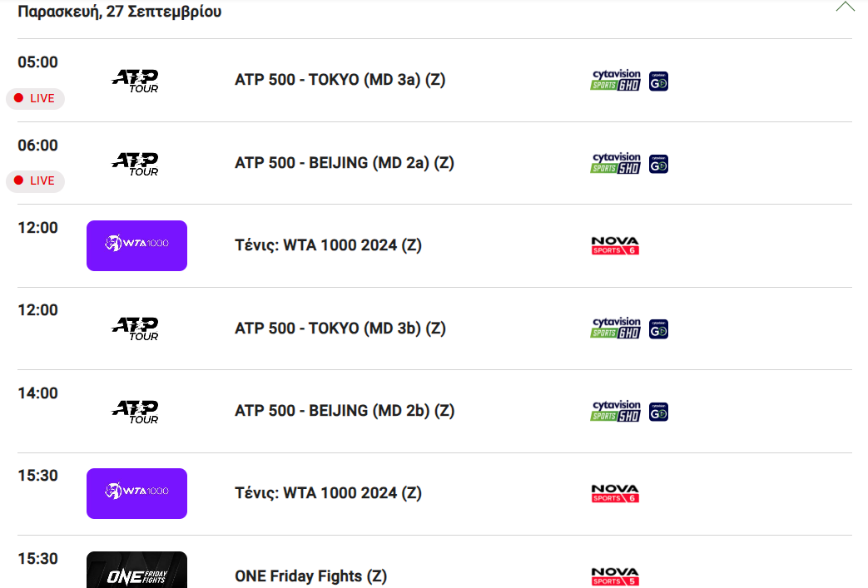Open the ONE Friday Fights thumbnail

[x=136, y=571]
